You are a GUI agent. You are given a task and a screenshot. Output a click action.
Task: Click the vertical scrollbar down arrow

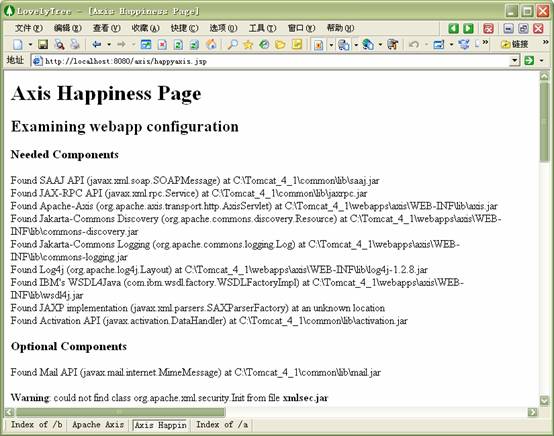coord(544,401)
